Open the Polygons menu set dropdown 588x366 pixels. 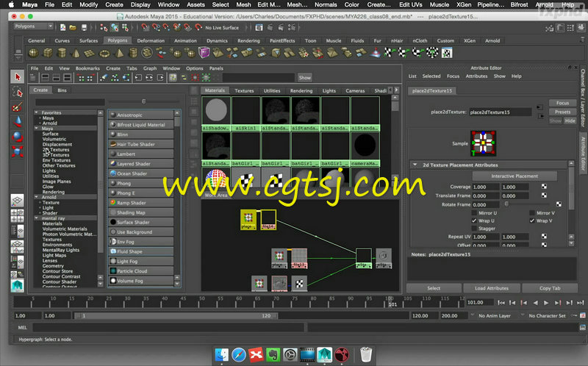click(x=33, y=26)
